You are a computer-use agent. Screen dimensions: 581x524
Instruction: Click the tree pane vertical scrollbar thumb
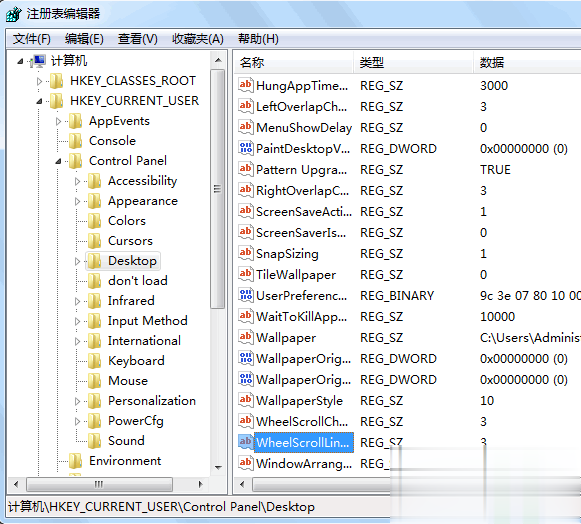click(x=218, y=189)
